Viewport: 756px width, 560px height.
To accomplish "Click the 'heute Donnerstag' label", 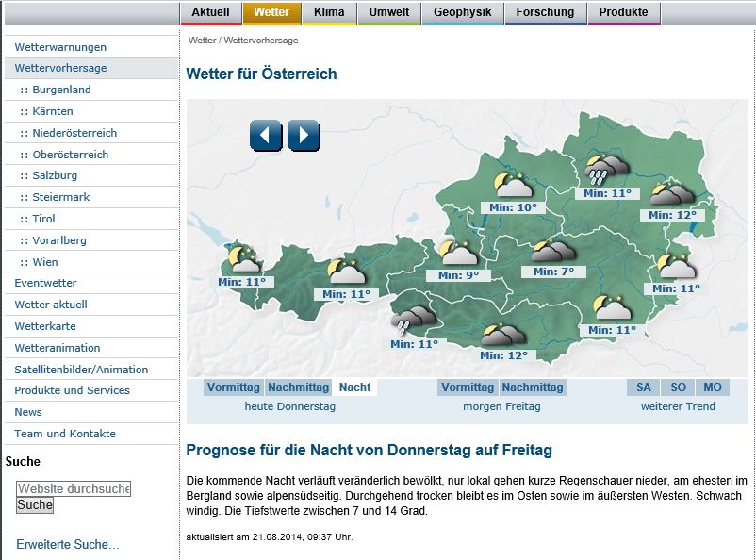I will click(289, 406).
